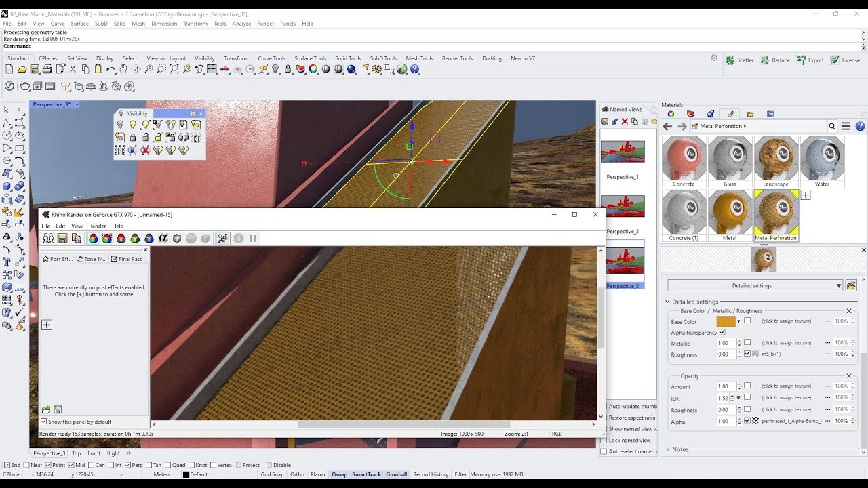Click the IOR value stepper arrows

tap(732, 398)
